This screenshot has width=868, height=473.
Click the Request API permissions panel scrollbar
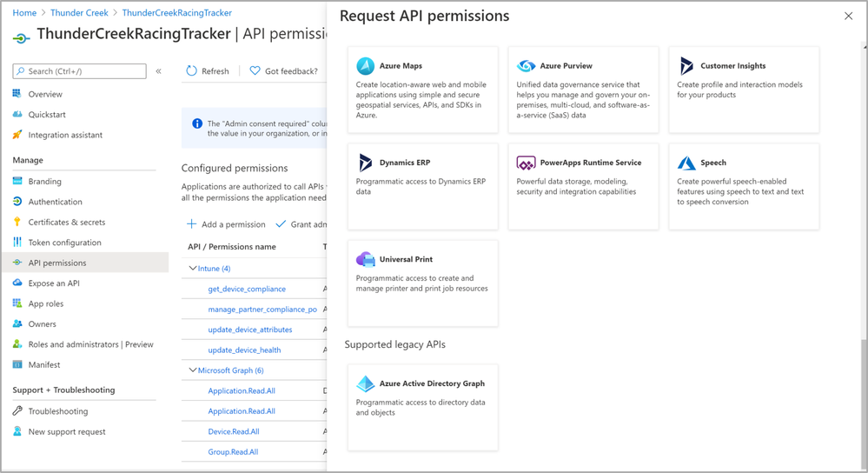(864, 404)
